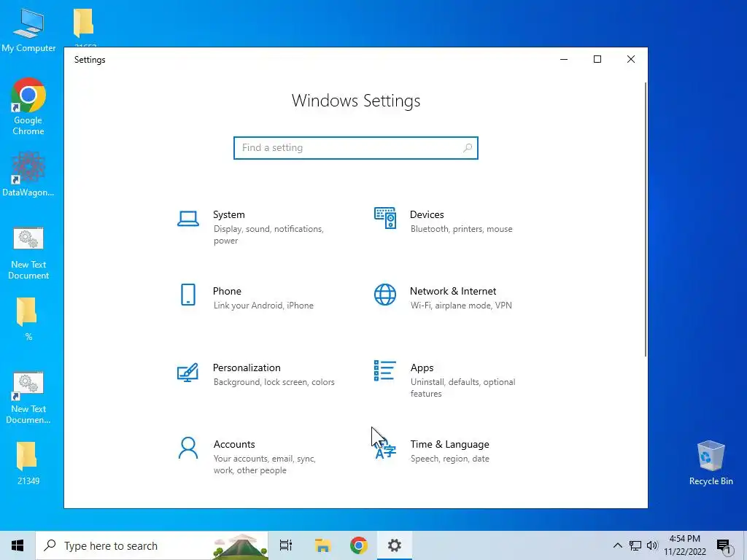Open the network status tray icon
The height and width of the screenshot is (560, 747).
click(635, 545)
